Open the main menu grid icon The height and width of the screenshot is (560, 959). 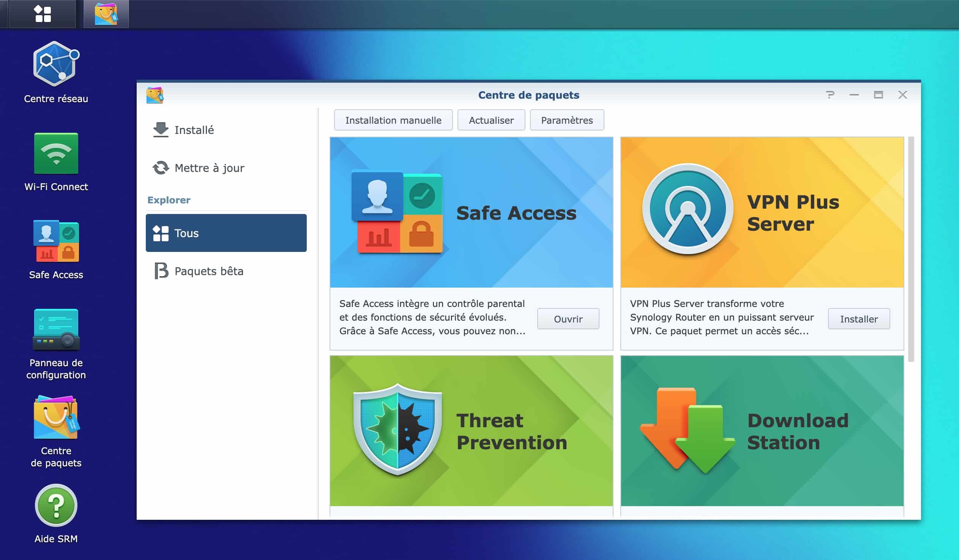[x=43, y=14]
